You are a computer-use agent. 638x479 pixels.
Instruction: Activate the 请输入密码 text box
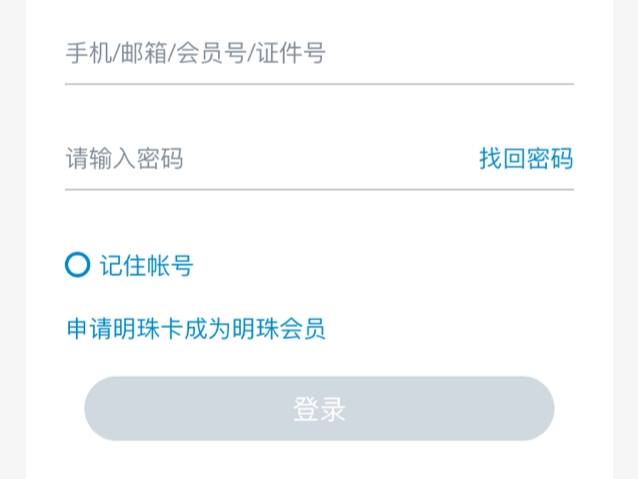pyautogui.click(x=260, y=158)
